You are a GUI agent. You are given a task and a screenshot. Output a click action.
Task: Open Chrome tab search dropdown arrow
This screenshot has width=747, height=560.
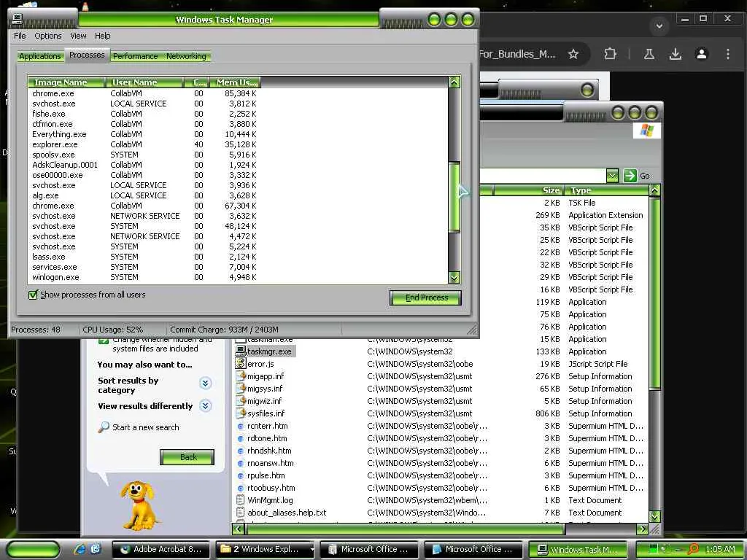(659, 26)
